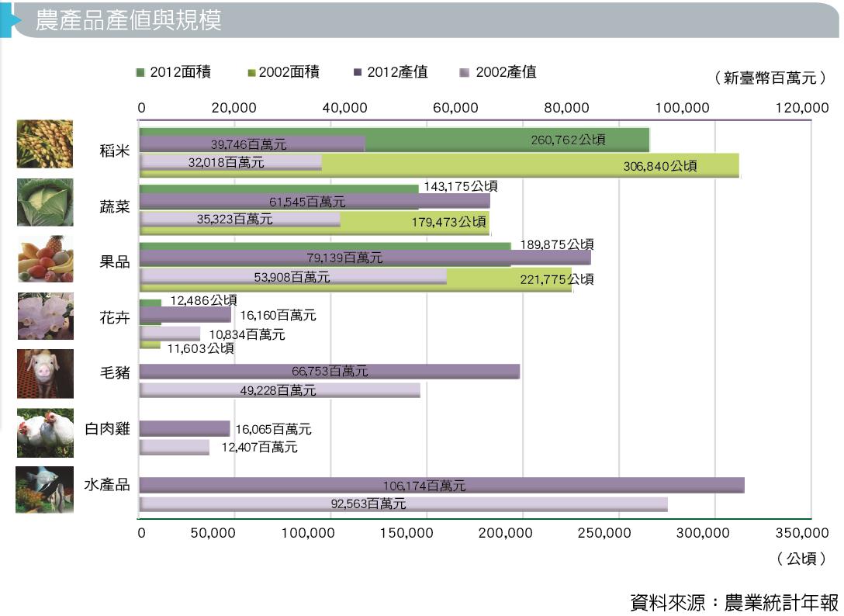Click the blue arrow icon before the title
The width and height of the screenshot is (844, 616).
point(5,19)
